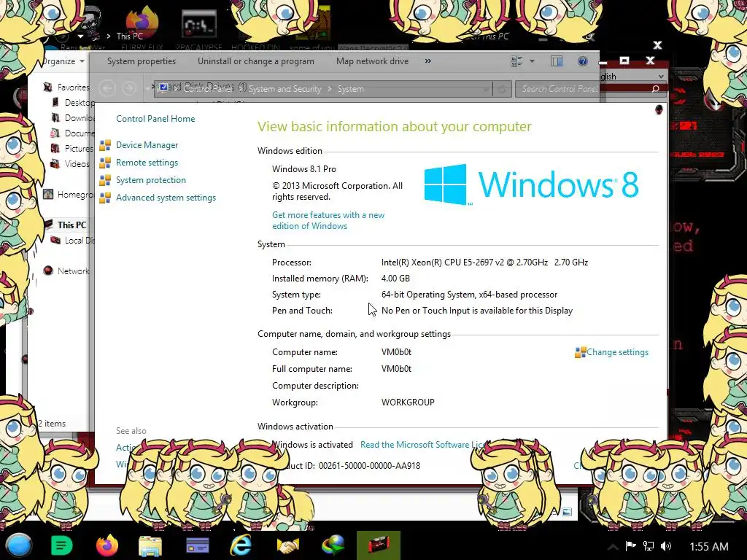Screen dimensions: 747x560
Task: Click the blue Help question mark icon
Action: (x=582, y=61)
